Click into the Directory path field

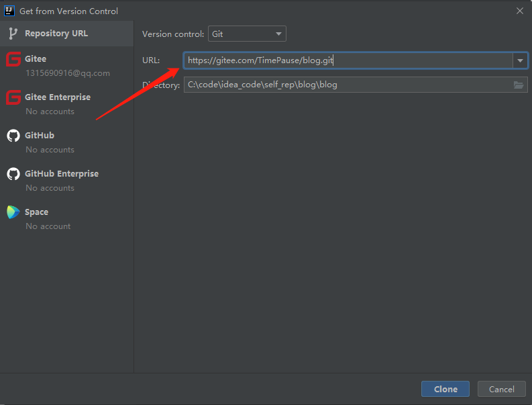[345, 85]
